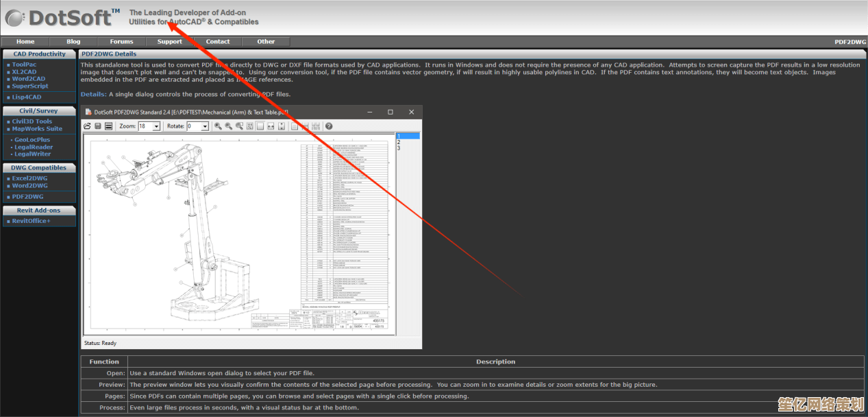
Task: Click the zoom window magnifier icon
Action: (x=240, y=126)
